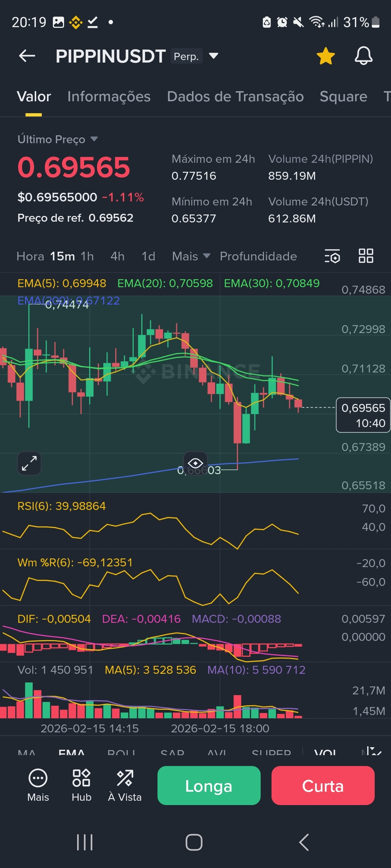Open the Mais three-dots menu at bottom
The image size is (391, 868).
(x=38, y=786)
